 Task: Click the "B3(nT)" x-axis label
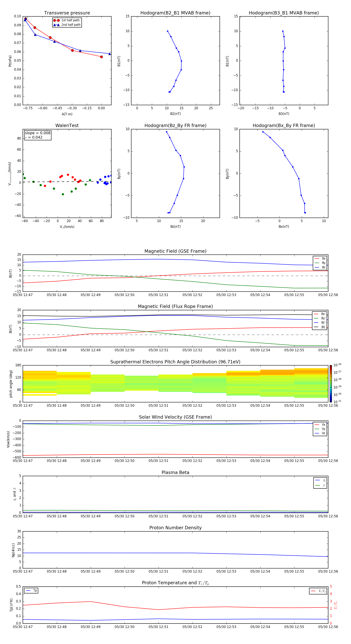pos(284,114)
